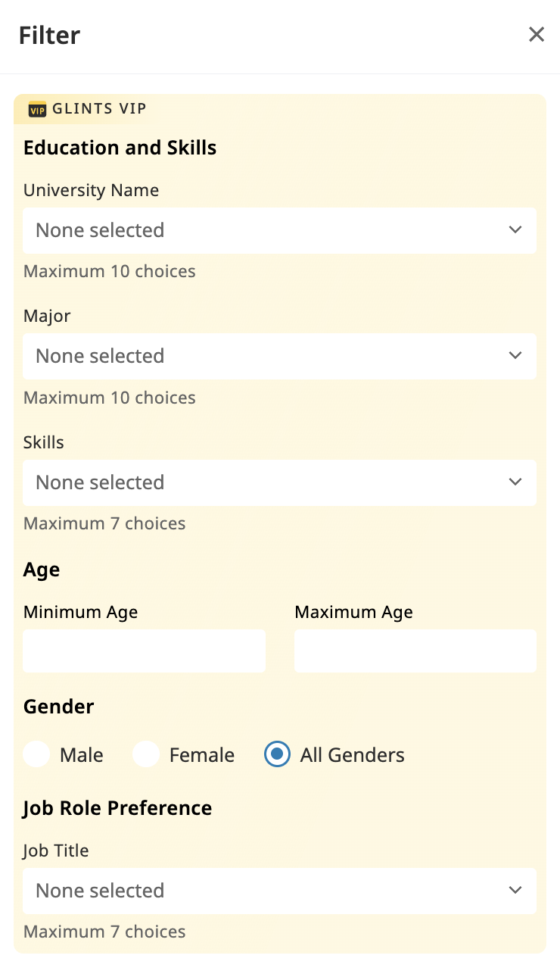
Task: Open the Skills selector
Action: 279,482
